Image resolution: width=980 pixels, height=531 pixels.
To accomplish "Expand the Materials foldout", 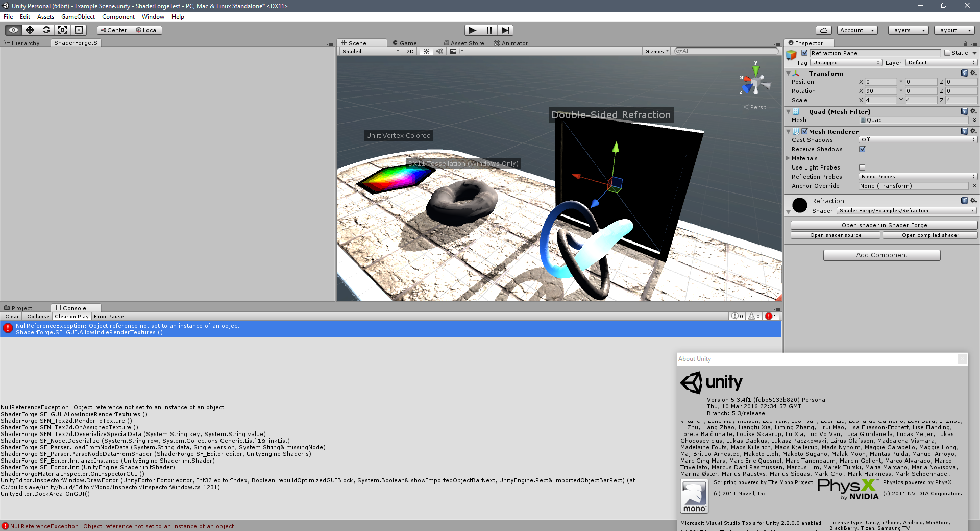I will (788, 158).
